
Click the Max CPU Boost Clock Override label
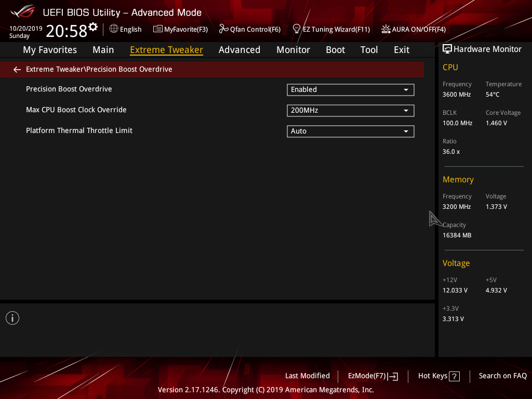click(x=76, y=110)
